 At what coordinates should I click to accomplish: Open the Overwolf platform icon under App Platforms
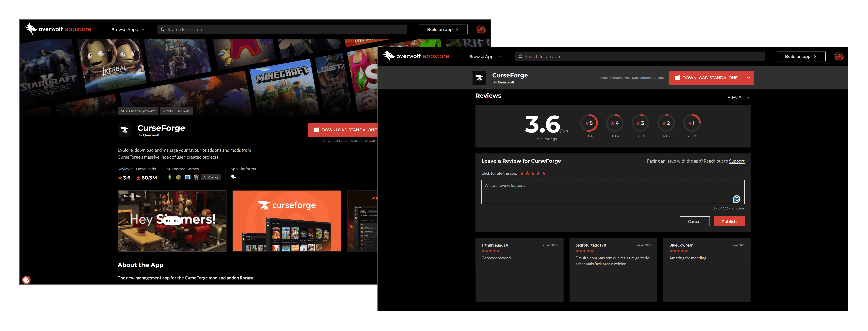pyautogui.click(x=233, y=177)
